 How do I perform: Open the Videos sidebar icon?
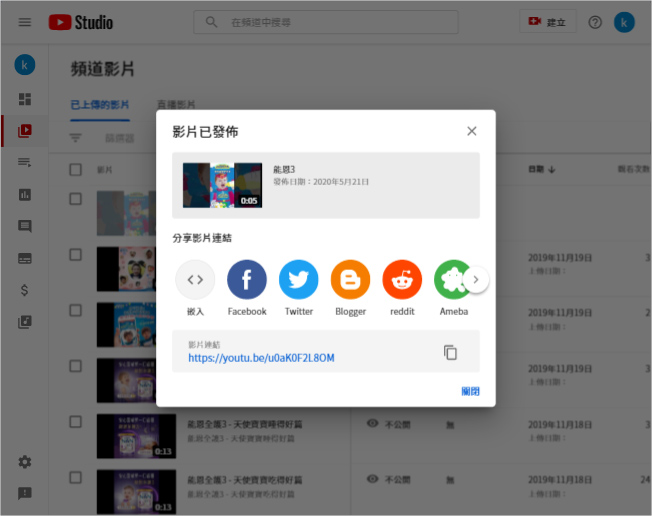tap(25, 131)
